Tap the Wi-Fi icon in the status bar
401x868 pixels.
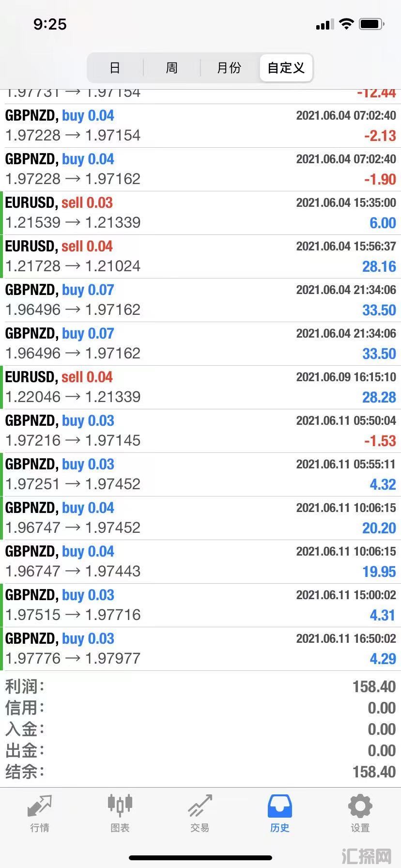coord(346,24)
